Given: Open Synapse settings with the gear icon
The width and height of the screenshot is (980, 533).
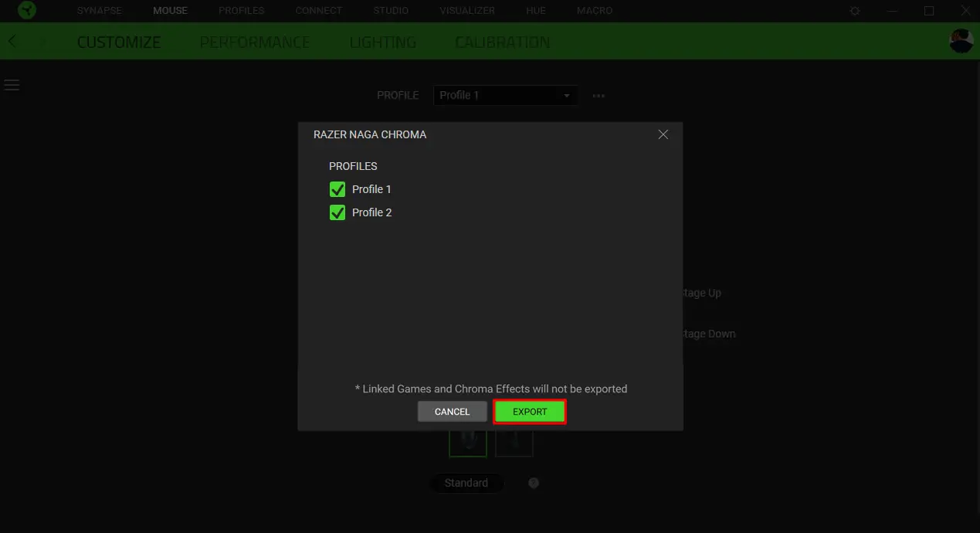Looking at the screenshot, I should tap(854, 10).
